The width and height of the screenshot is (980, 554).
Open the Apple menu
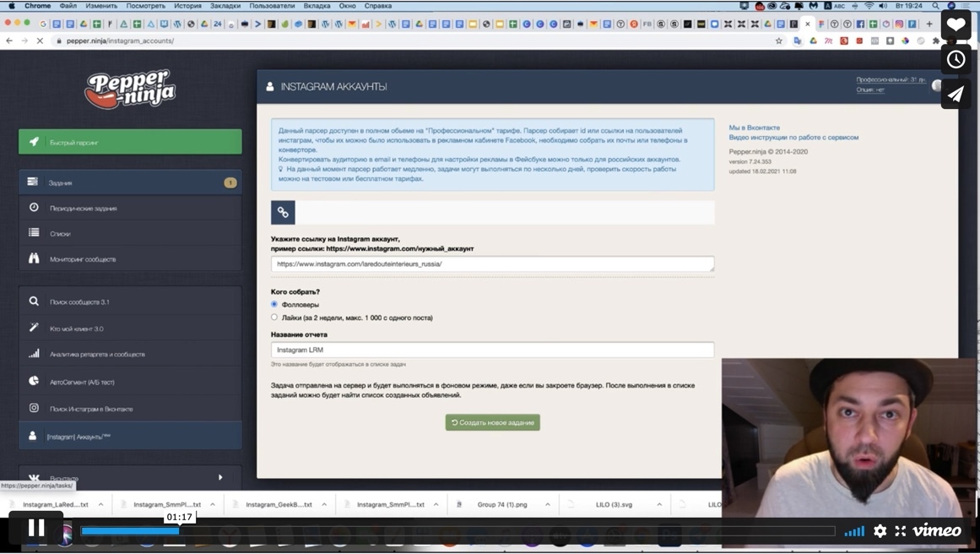click(12, 6)
